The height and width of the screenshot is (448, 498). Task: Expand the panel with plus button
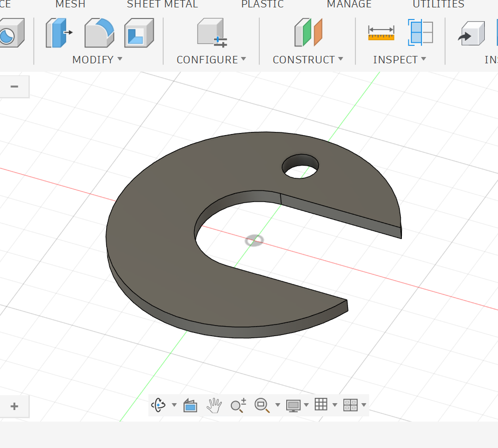tap(14, 406)
